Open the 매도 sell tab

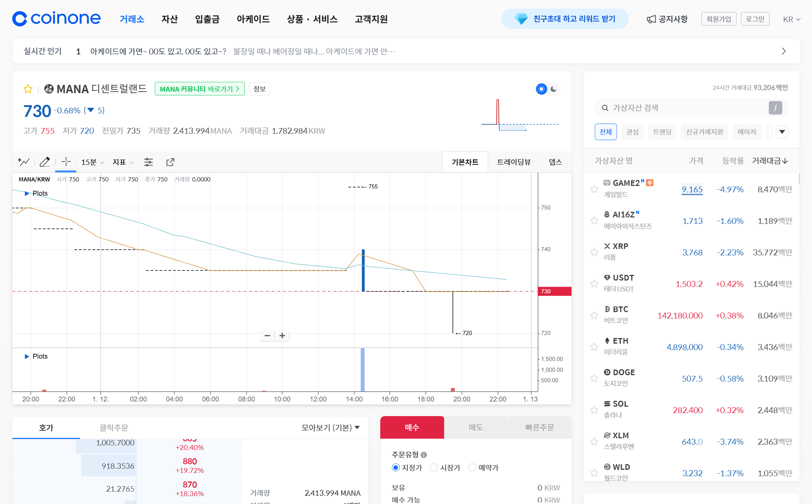point(476,427)
